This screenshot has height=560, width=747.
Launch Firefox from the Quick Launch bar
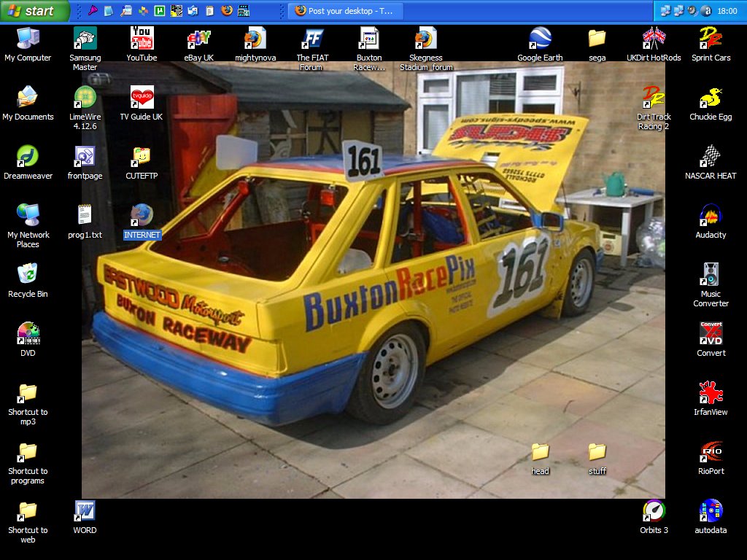tap(227, 10)
